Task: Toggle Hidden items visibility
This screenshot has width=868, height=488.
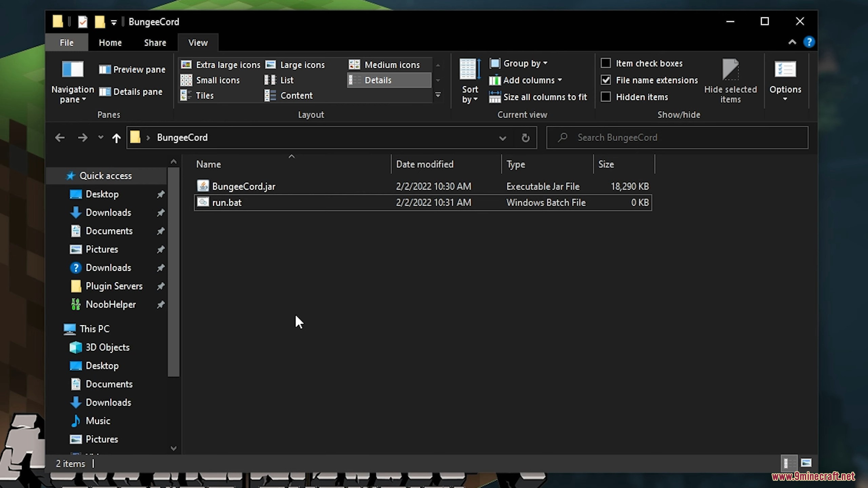Action: 606,97
